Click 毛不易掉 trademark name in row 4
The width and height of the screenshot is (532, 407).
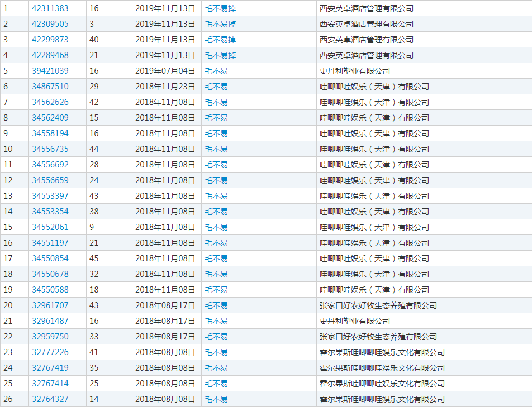click(x=221, y=55)
